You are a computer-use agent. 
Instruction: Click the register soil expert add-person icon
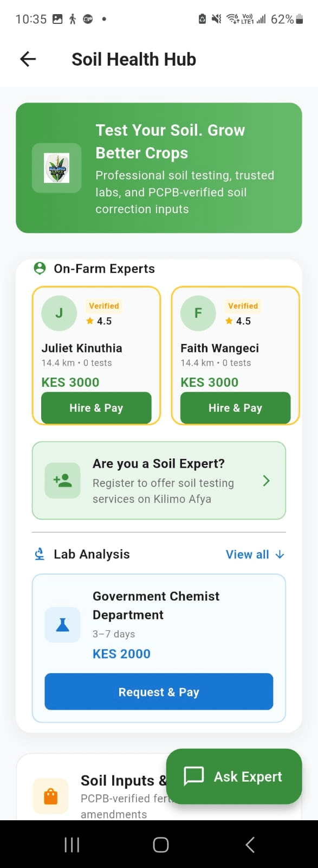coord(62,481)
